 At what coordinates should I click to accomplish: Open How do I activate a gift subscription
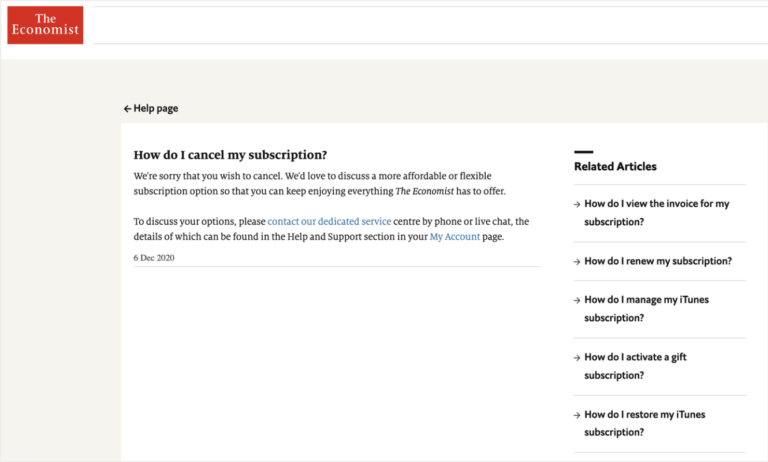pyautogui.click(x=635, y=366)
